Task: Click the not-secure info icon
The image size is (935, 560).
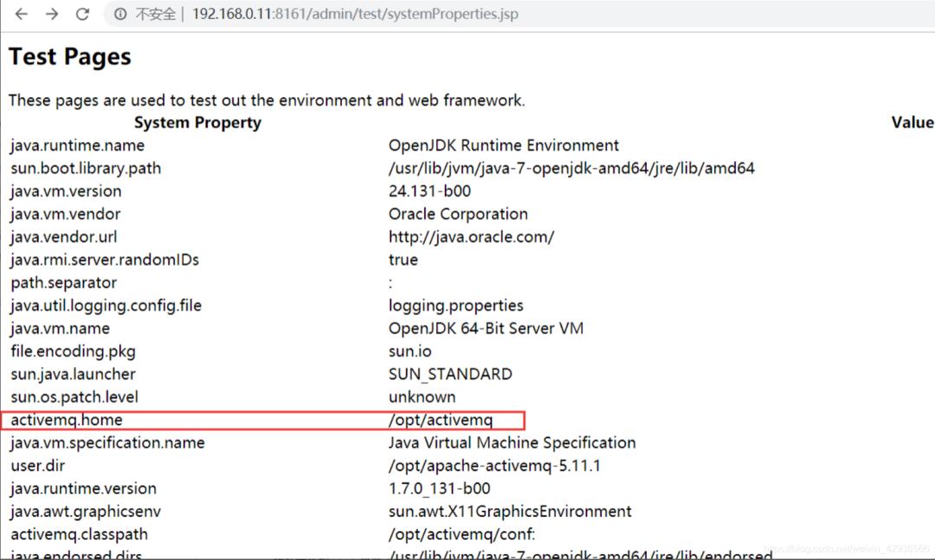Action: 121,15
